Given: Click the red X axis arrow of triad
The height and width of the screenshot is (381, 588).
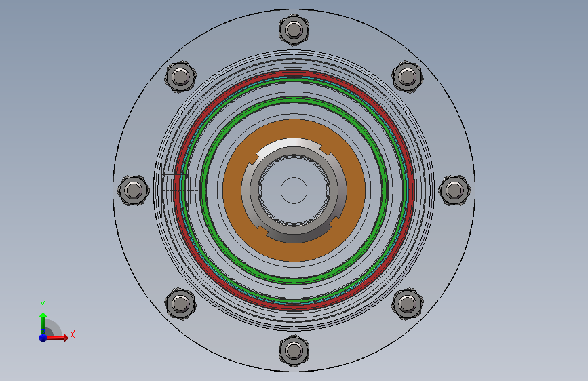Looking at the screenshot, I should pos(56,338).
